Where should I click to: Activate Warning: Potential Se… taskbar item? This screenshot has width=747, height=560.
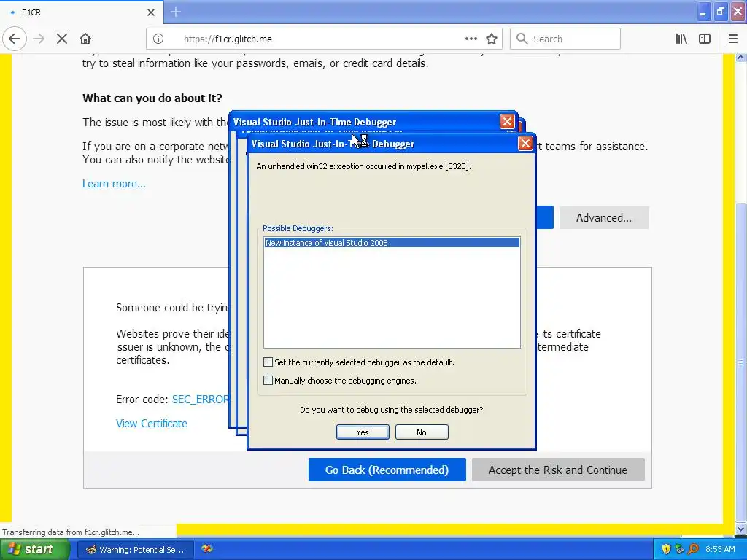click(x=135, y=550)
